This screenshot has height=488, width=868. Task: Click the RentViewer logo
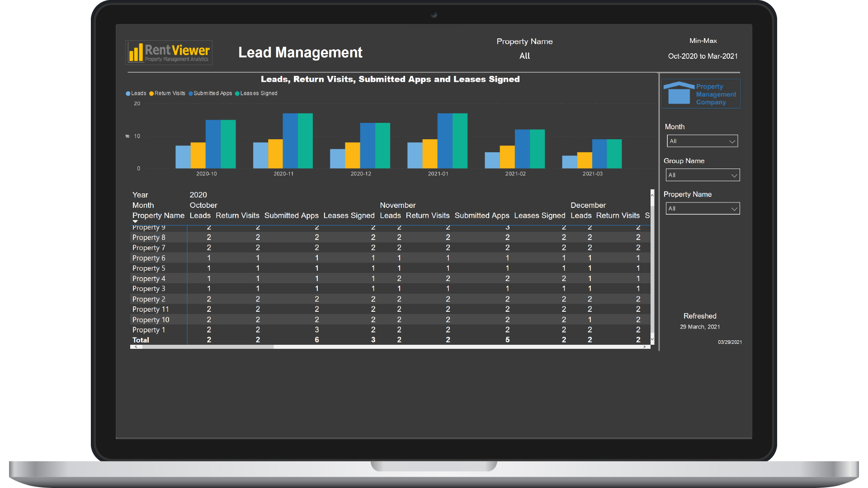169,52
